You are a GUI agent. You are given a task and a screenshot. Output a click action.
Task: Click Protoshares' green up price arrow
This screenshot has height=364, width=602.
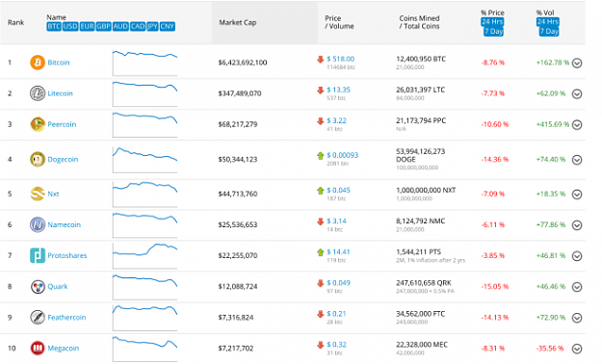click(x=320, y=252)
